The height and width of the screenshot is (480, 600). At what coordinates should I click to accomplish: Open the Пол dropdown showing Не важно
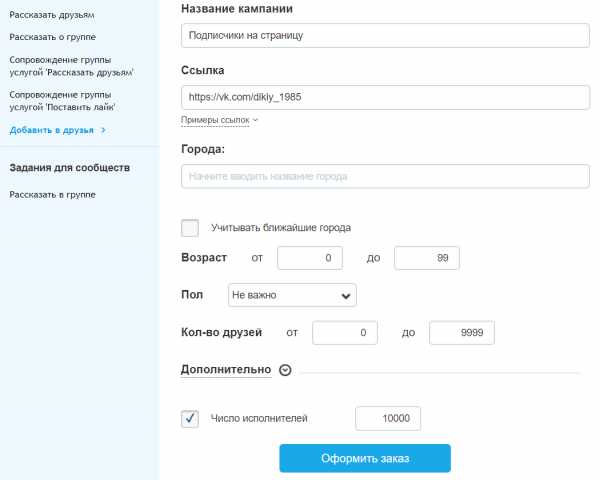point(292,295)
